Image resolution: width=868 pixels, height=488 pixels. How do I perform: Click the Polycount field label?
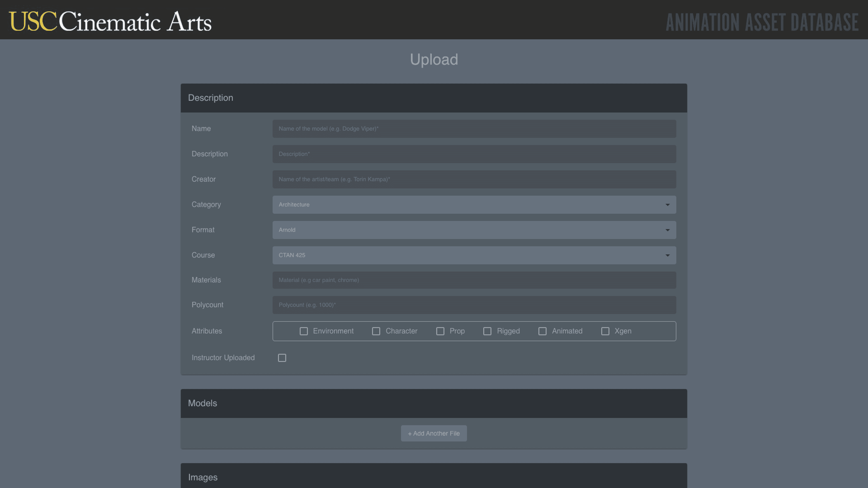208,305
